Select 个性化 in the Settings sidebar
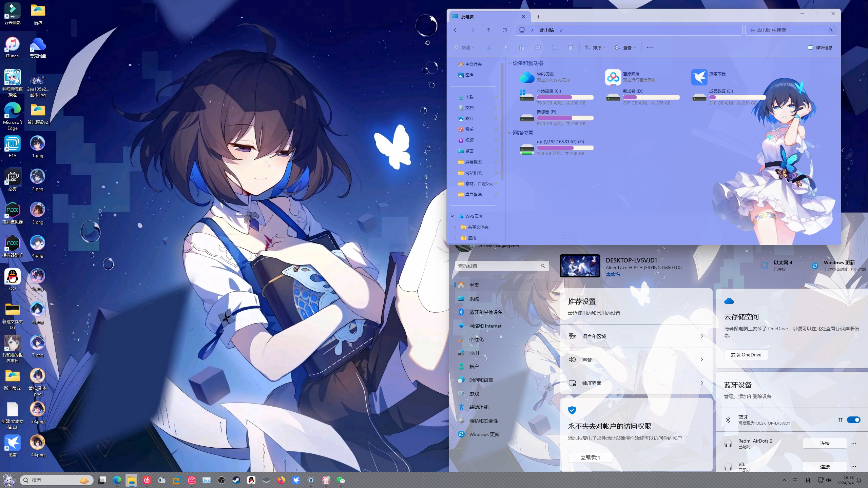Viewport: 868px width, 488px height. point(476,339)
